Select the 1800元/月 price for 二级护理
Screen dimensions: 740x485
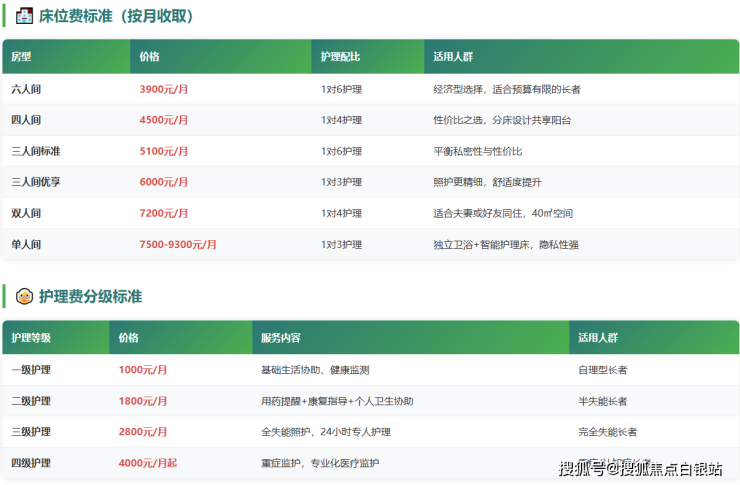pos(143,401)
